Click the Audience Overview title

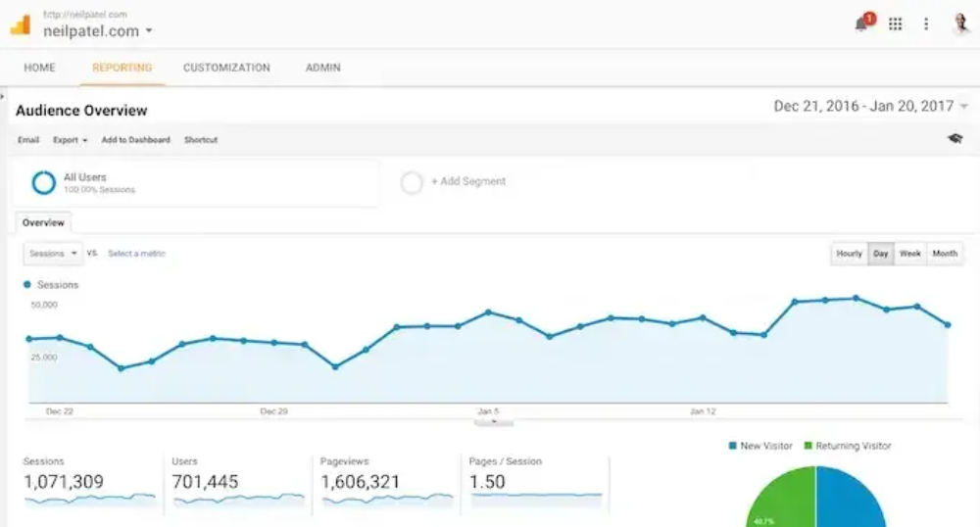[81, 111]
